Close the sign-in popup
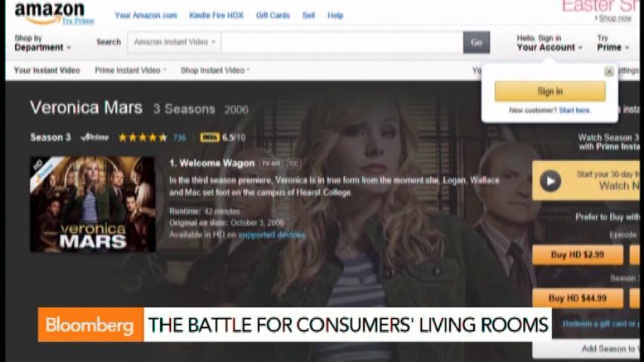This screenshot has height=362, width=644. point(609,71)
